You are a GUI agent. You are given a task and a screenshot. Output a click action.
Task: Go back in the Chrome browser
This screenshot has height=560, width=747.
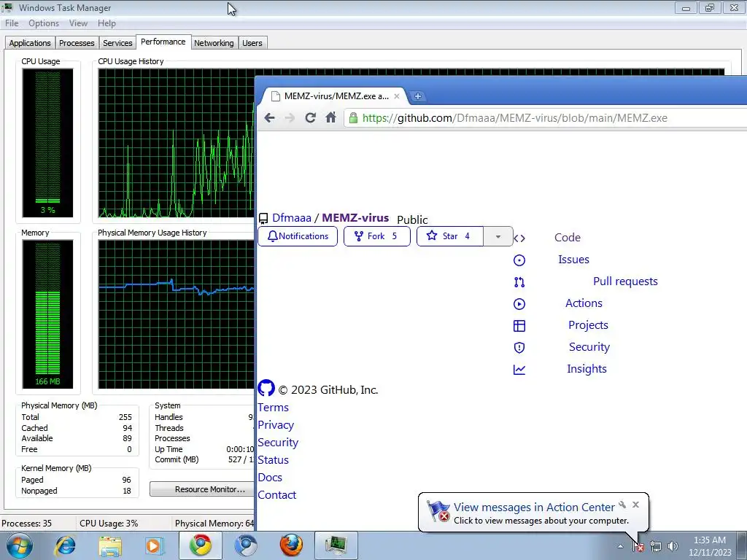pyautogui.click(x=270, y=117)
